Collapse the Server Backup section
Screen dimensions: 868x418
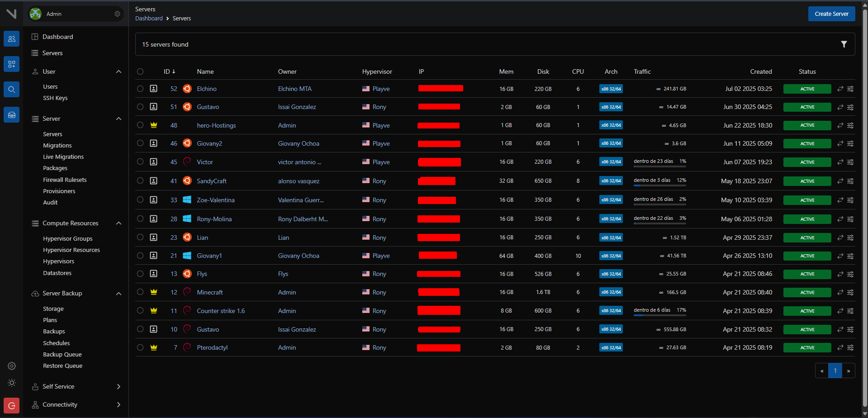pos(119,294)
